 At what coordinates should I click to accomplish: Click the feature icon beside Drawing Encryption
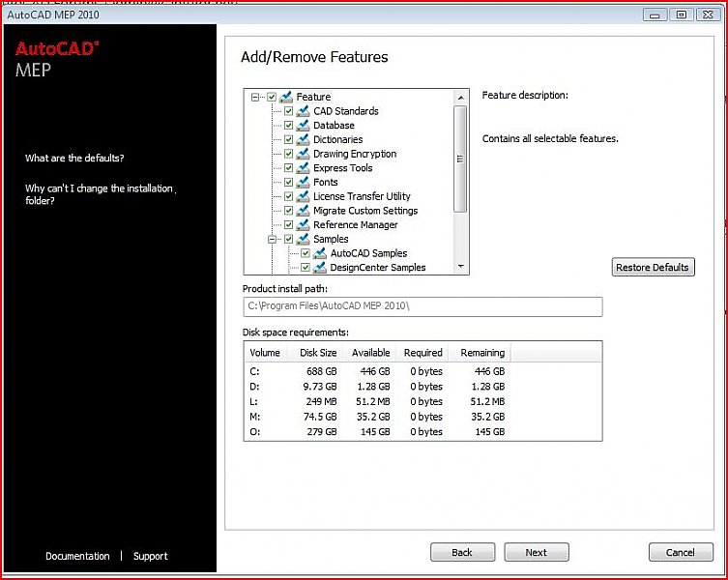tap(303, 154)
